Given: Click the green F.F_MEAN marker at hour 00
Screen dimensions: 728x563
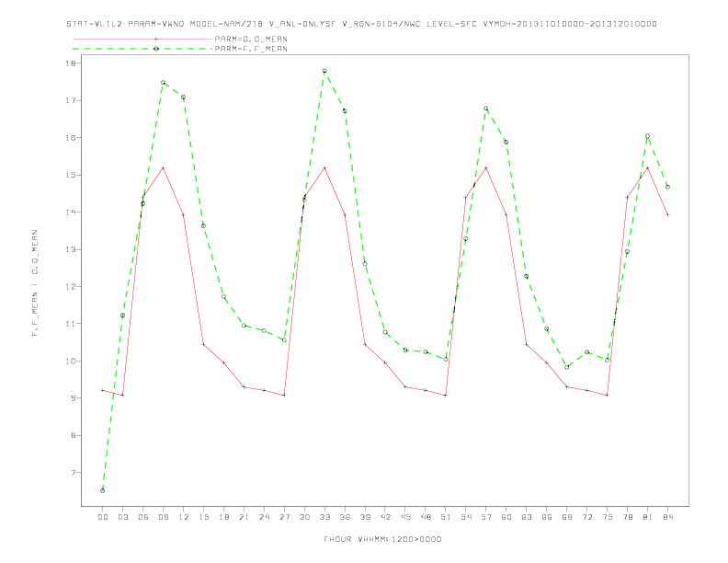Looking at the screenshot, I should [x=103, y=490].
